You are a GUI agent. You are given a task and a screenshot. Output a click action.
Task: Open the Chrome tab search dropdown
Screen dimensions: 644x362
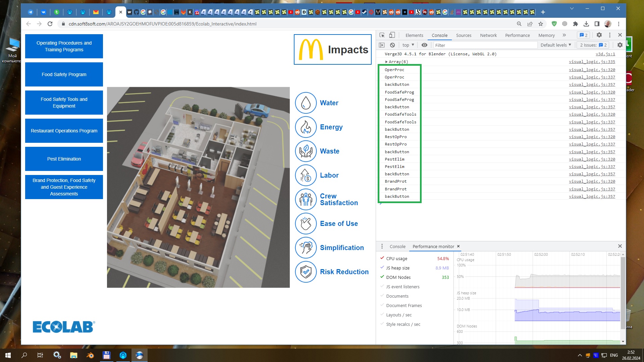point(572,8)
